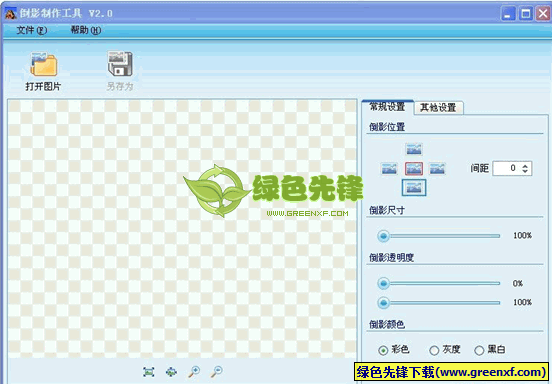Image resolution: width=552 pixels, height=384 pixels.
Task: Click the checkered image canvas area
Action: coord(182,229)
